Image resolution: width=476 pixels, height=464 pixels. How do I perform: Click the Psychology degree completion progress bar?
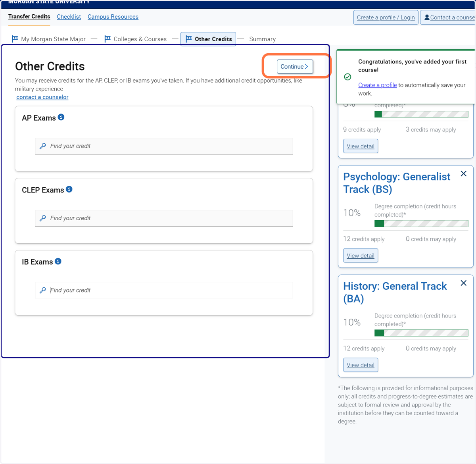421,223
